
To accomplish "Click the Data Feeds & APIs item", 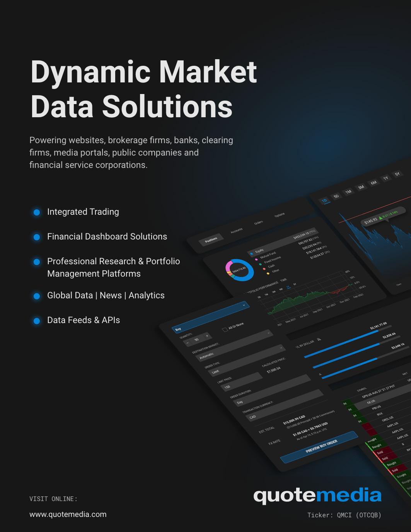I will [x=84, y=320].
